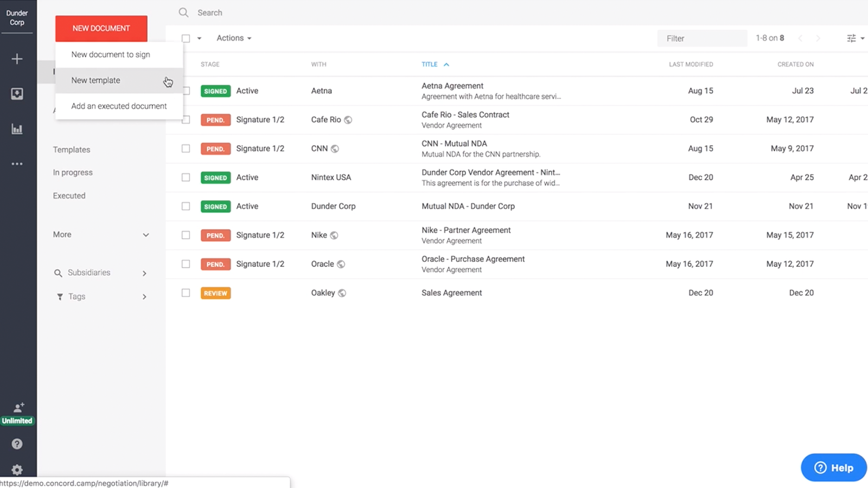This screenshot has width=868, height=488.
Task: Check the Oracle row checkbox
Action: [x=186, y=264]
